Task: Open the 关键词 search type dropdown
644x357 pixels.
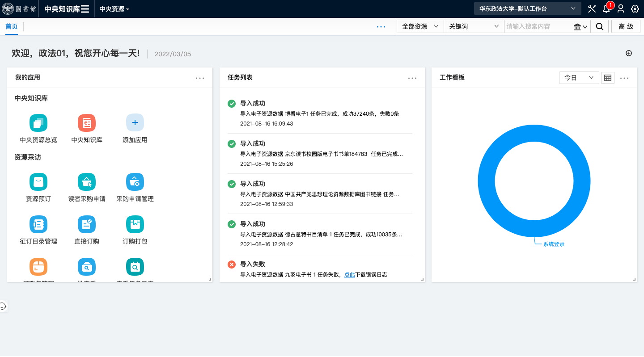Action: pos(474,27)
